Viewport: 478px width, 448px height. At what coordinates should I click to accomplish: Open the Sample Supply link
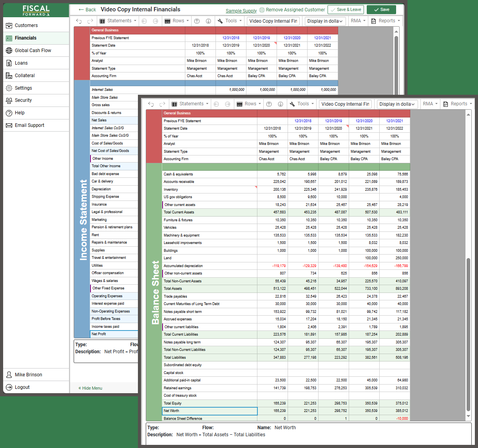[x=241, y=11]
